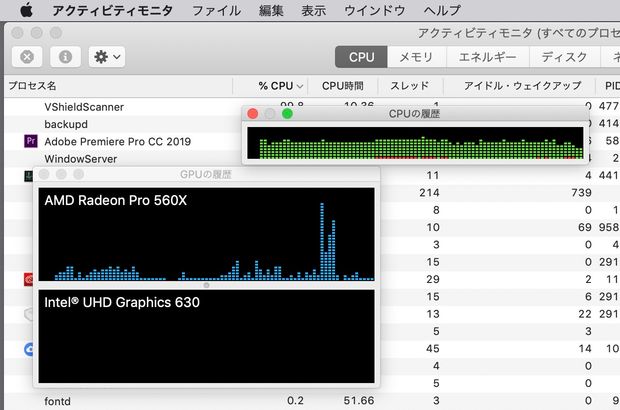Switch to the ディスク tab
Screen dimensions: 620x410
(564, 57)
